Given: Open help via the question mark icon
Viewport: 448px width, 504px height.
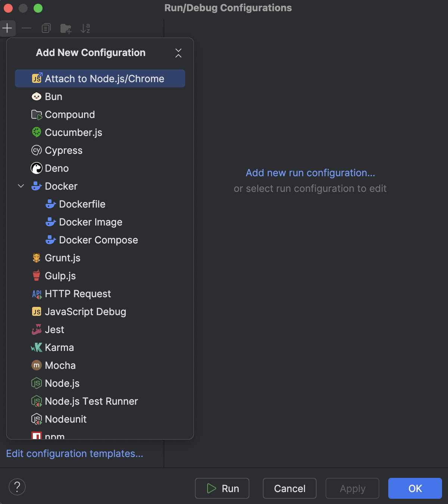Looking at the screenshot, I should (18, 487).
